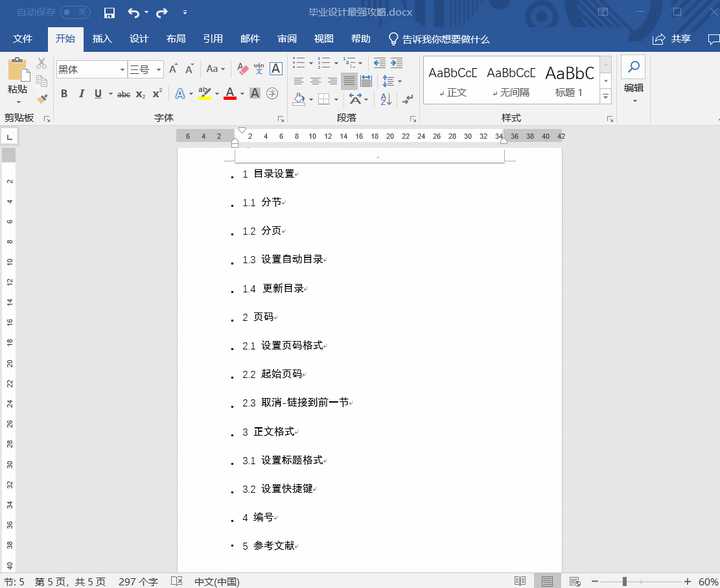Viewport: 720px width, 588px height.
Task: Apply subscript formatting
Action: pos(141,94)
